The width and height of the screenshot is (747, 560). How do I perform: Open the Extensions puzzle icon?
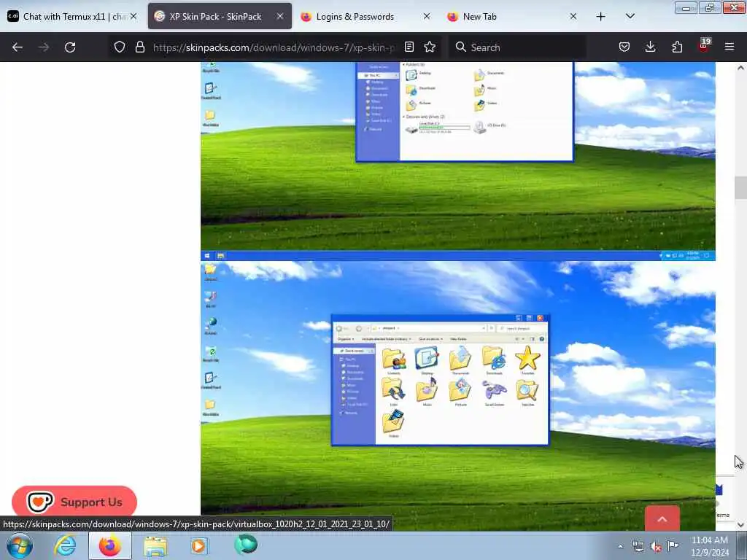click(677, 47)
